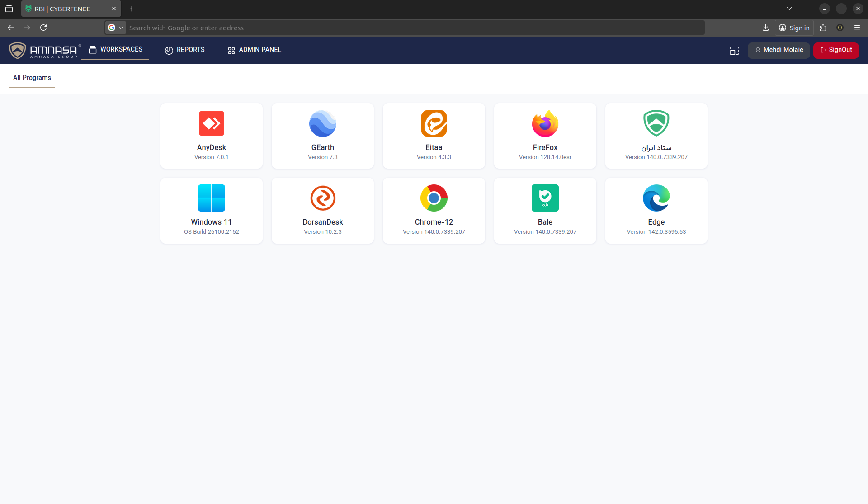Click the forward navigation arrow
Screen dimensions: 868x504
point(27,28)
